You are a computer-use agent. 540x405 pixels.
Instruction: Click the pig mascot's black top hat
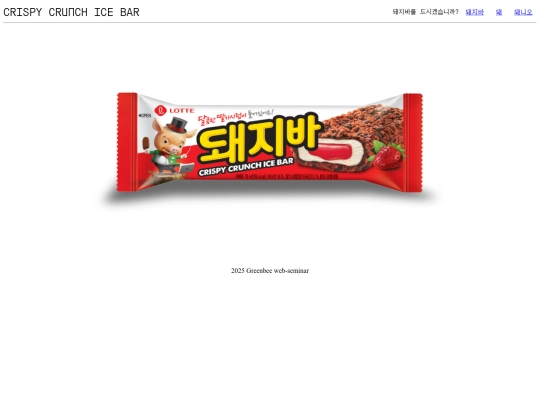pos(177,125)
